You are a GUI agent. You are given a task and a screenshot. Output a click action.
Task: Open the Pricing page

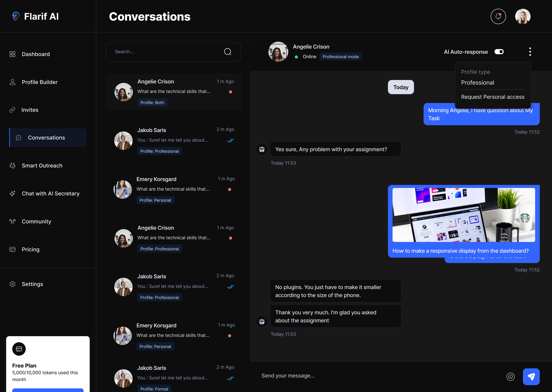pos(30,250)
